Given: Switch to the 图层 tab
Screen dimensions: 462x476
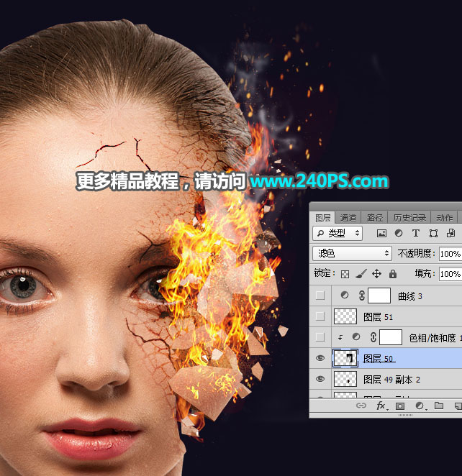Looking at the screenshot, I should tap(322, 218).
